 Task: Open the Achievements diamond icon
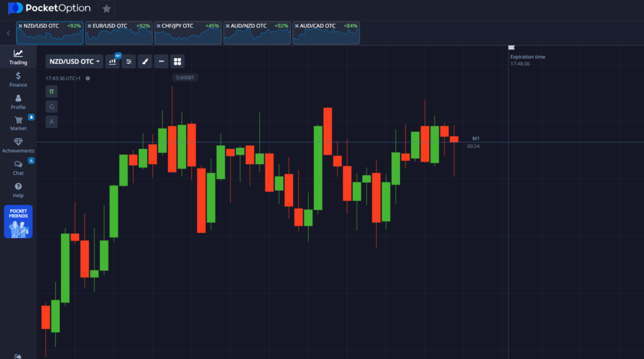[x=18, y=142]
